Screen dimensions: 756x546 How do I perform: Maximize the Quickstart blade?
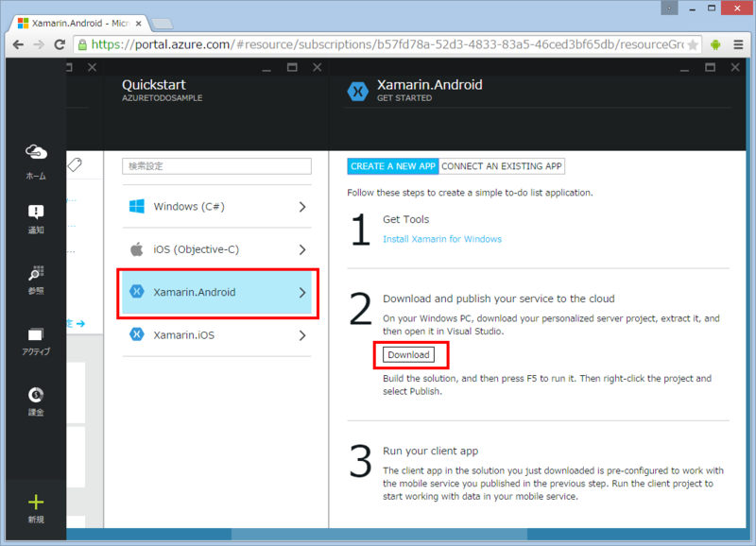click(292, 67)
